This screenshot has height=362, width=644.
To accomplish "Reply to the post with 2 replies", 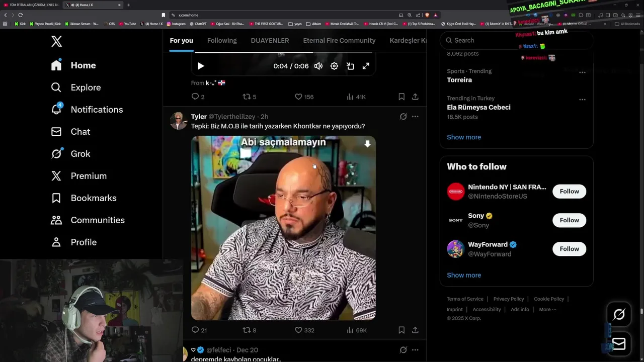I will pyautogui.click(x=198, y=97).
